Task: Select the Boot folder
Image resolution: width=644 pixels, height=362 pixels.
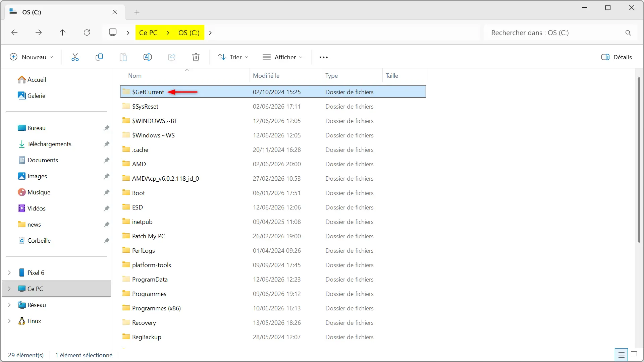Action: click(273, 193)
